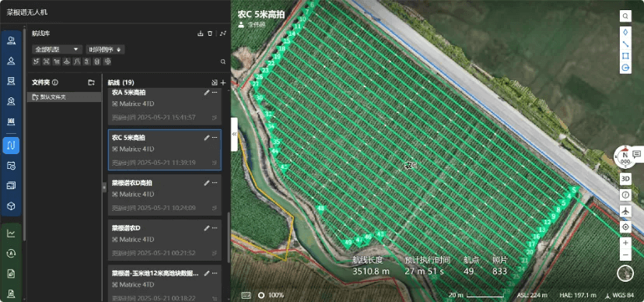
Task: Add a new route with the plus icon
Action: [x=223, y=83]
